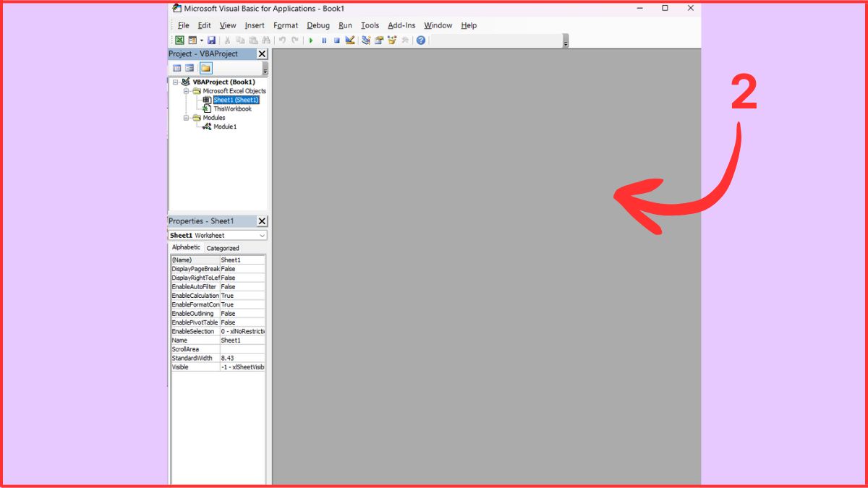Toggle Folders in the Project panel
The height and width of the screenshot is (488, 868).
click(205, 68)
